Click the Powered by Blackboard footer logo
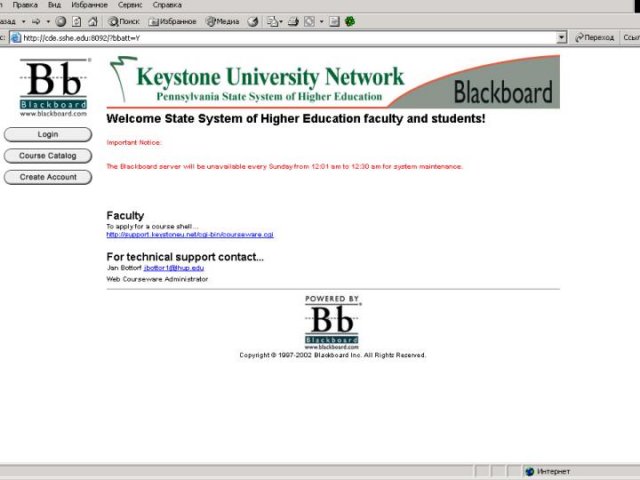 pos(332,322)
